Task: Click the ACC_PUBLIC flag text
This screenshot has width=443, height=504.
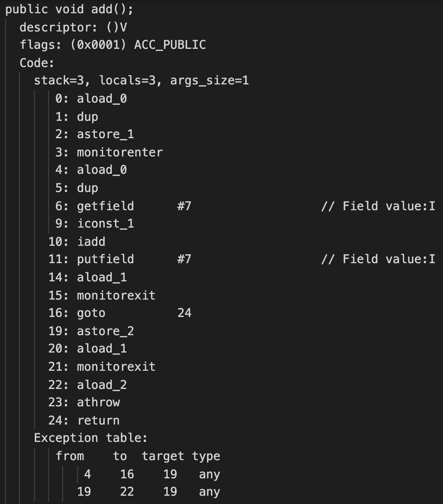Action: point(170,45)
